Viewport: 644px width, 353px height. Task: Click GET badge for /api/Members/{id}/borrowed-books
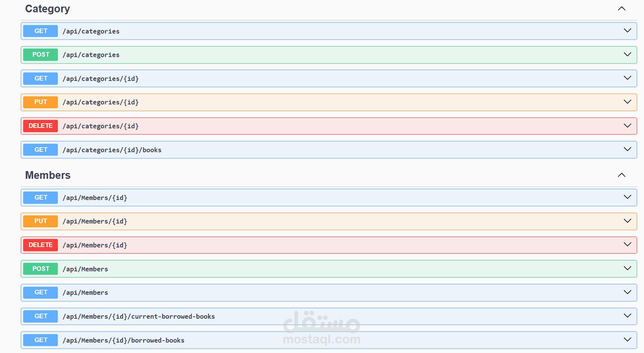41,340
